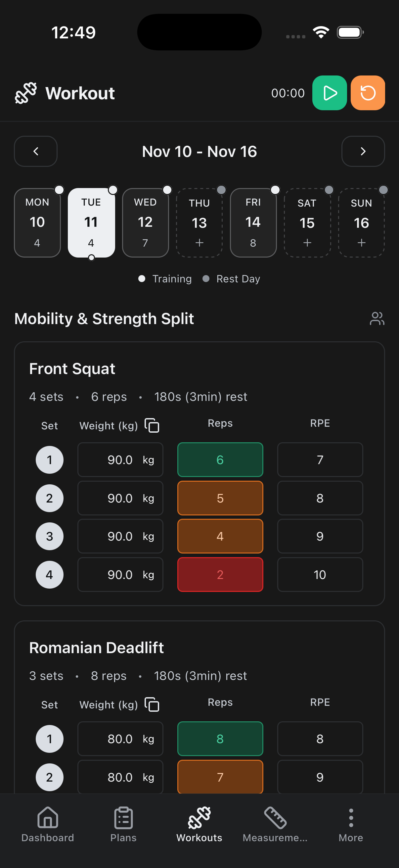Viewport: 399px width, 868px height.
Task: Tap the red reps box showing 2
Action: click(x=220, y=574)
